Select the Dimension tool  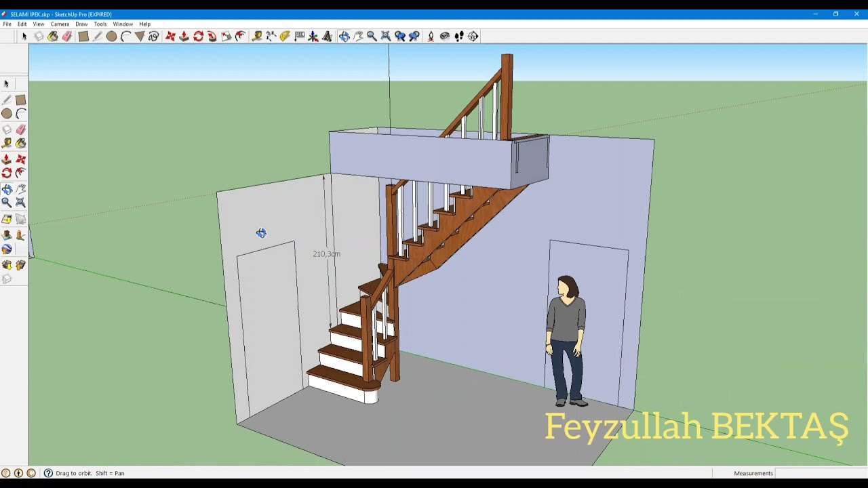pos(271,36)
